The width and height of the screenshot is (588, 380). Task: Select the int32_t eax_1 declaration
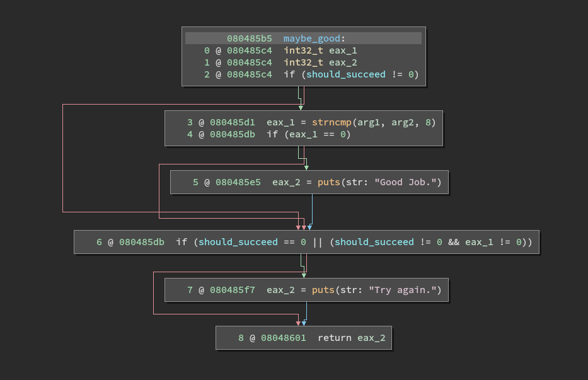[320, 50]
